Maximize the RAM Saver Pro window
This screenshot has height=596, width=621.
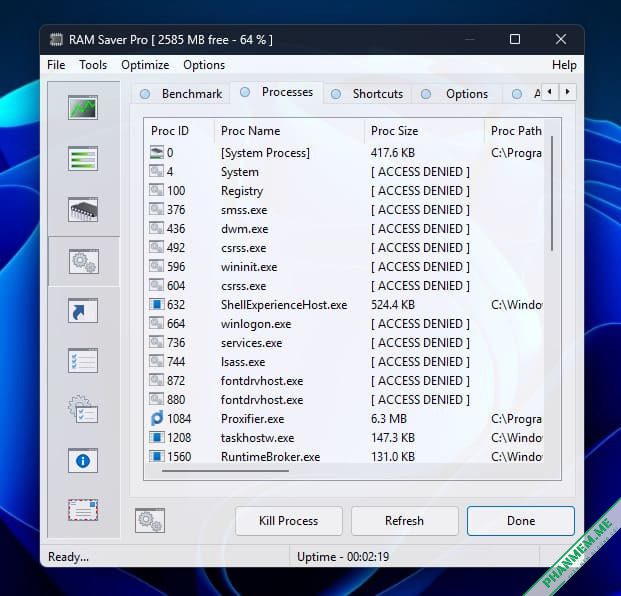(514, 39)
